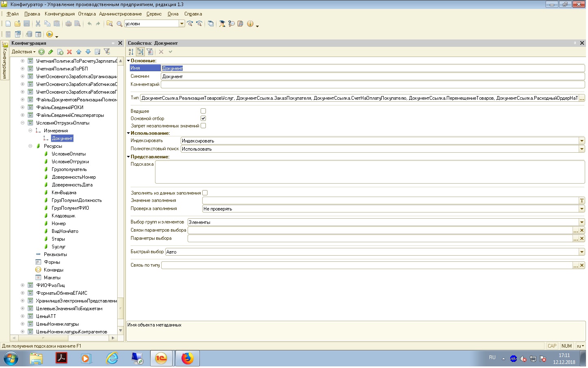
Task: Open the Конфигурация menu
Action: tap(59, 14)
